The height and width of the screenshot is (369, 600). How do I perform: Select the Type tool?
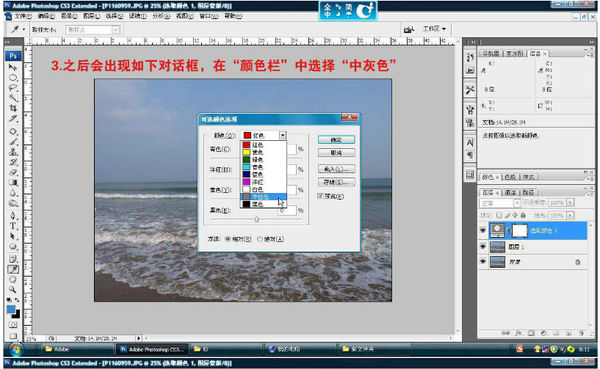pos(13,226)
